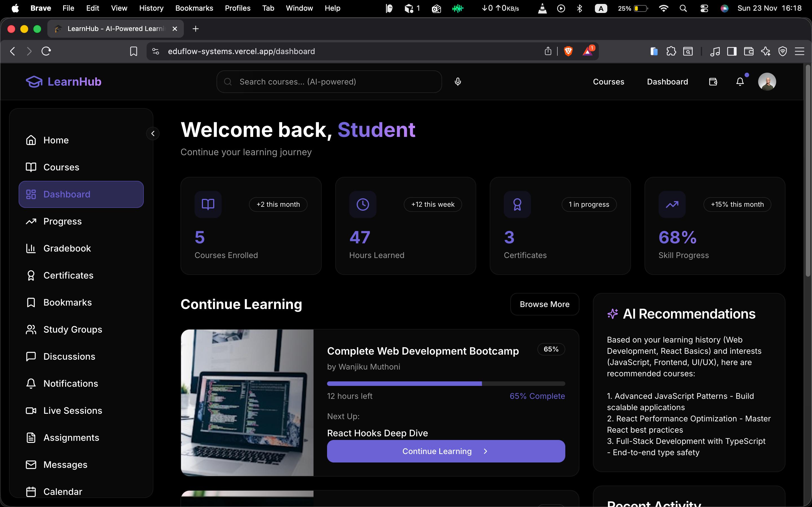Open the user profile avatar
The height and width of the screenshot is (507, 812).
[767, 81]
